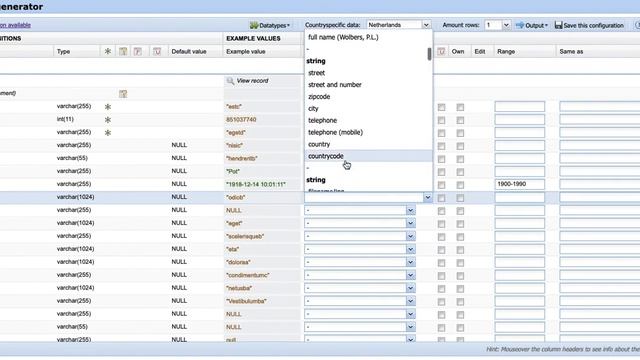Click the 'Example value' column header
Image resolution: width=640 pixels, height=360 pixels.
[246, 51]
